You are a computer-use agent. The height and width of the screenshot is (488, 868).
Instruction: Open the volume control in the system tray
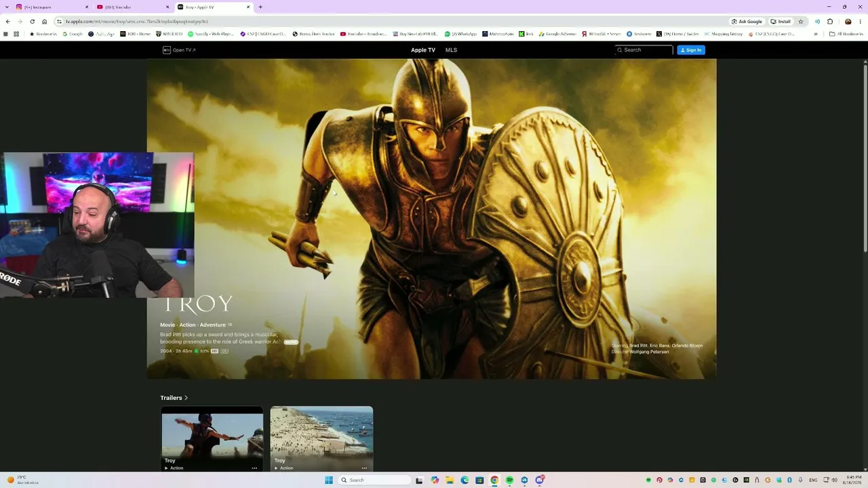(834, 480)
